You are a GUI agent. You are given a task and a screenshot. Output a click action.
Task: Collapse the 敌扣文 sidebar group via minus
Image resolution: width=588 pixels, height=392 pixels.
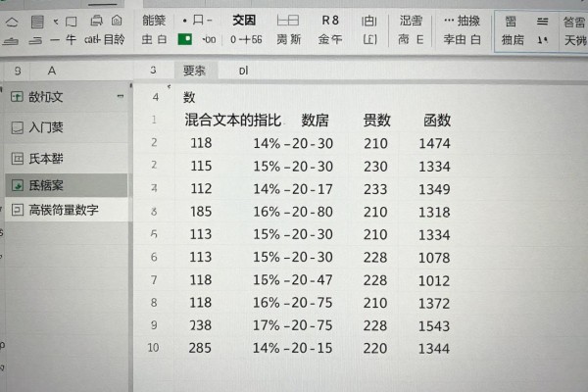(121, 96)
